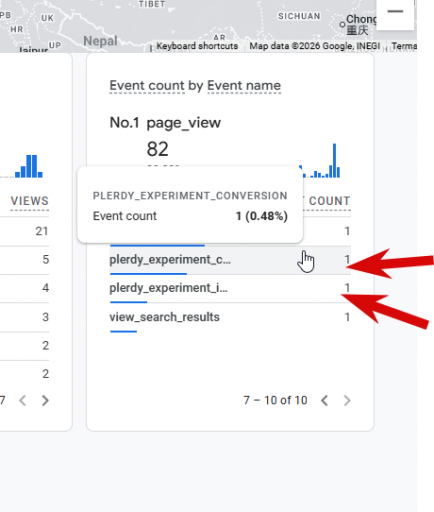Zoom out the map with minus button

pos(395,12)
